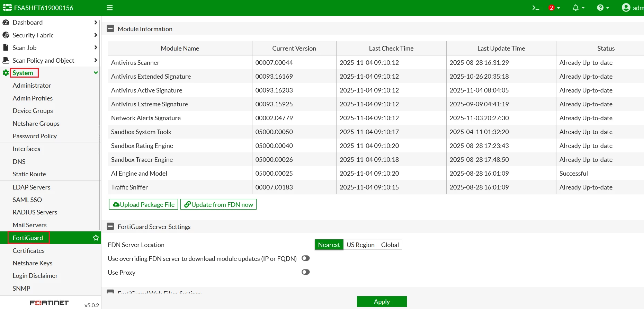This screenshot has height=309, width=644.
Task: Open RADIUS Servers page
Action: click(35, 212)
